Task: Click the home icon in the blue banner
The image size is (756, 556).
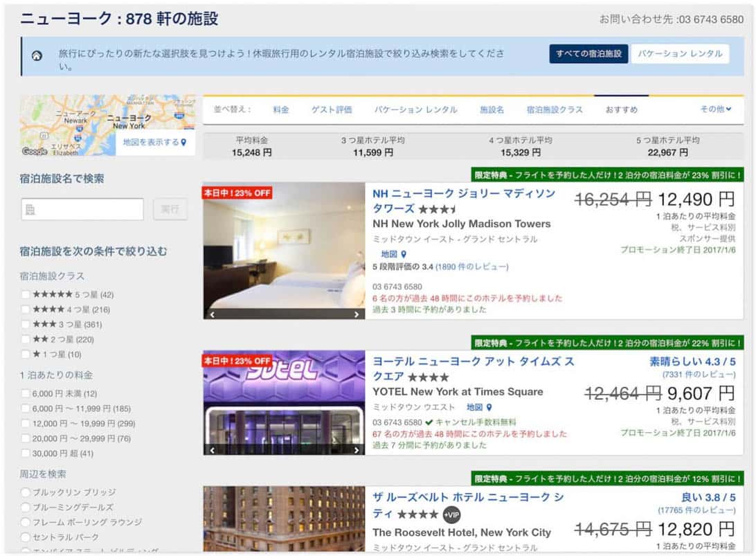Action: click(x=37, y=56)
